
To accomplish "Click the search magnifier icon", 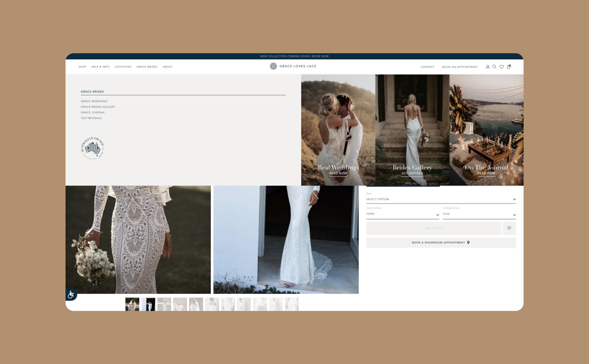I will 494,67.
